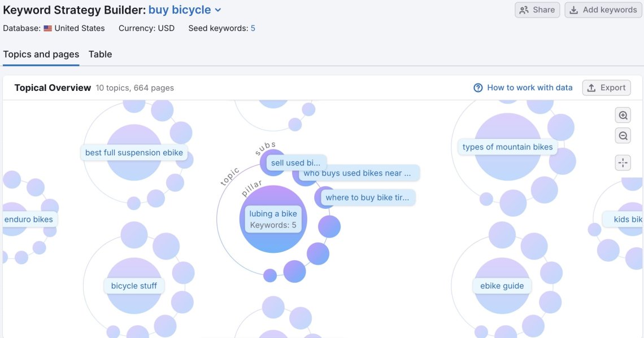644x338 pixels.
Task: Switch to the Table tab
Action: tap(100, 54)
